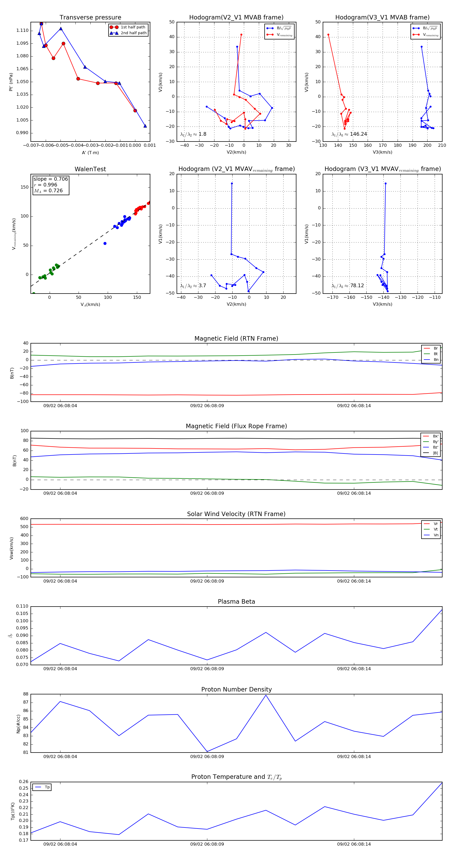Click the Vn legend entry
Image resolution: width=473 pixels, height=868 pixels.
tap(431, 535)
